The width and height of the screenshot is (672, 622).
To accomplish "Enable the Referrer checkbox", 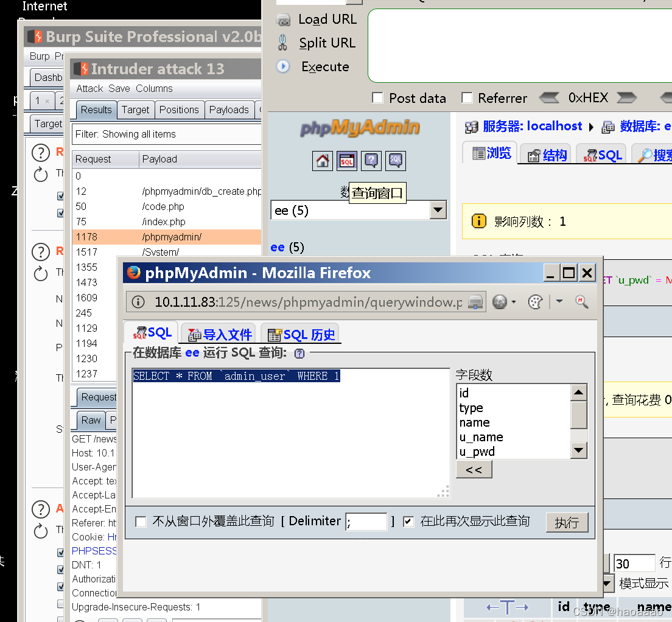I will (467, 97).
